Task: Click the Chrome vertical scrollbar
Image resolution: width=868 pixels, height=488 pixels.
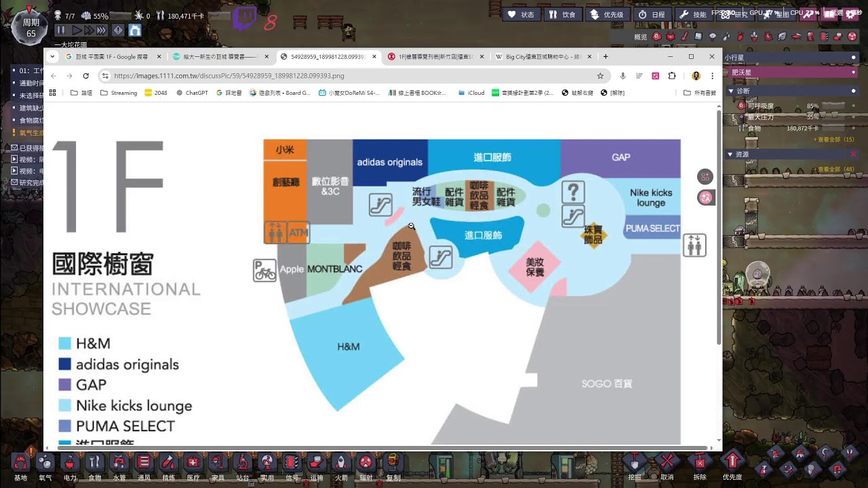Action: [x=719, y=227]
